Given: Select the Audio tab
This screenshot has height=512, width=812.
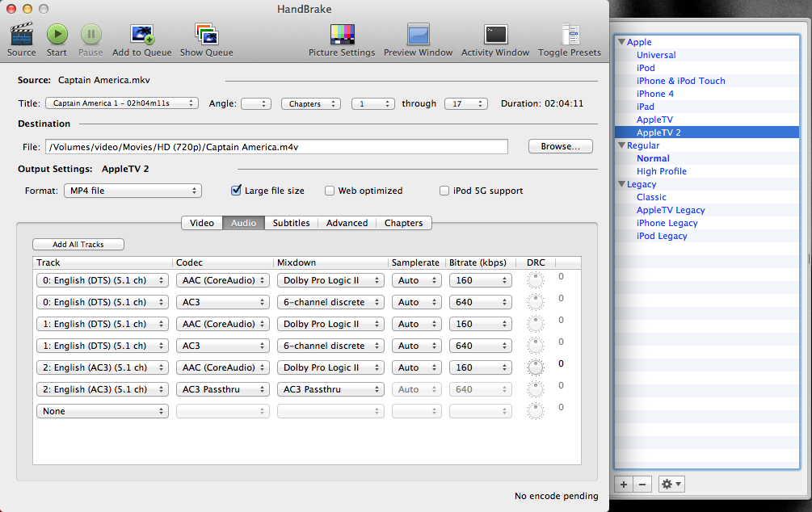Looking at the screenshot, I should click(x=243, y=223).
